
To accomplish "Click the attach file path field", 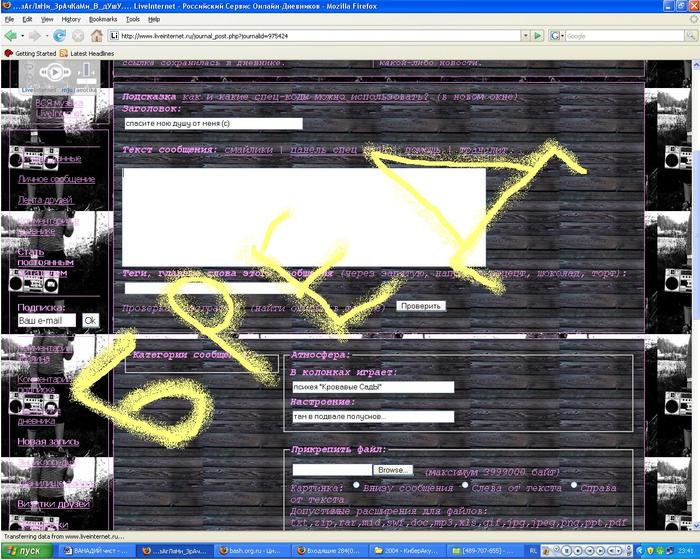I will click(332, 470).
